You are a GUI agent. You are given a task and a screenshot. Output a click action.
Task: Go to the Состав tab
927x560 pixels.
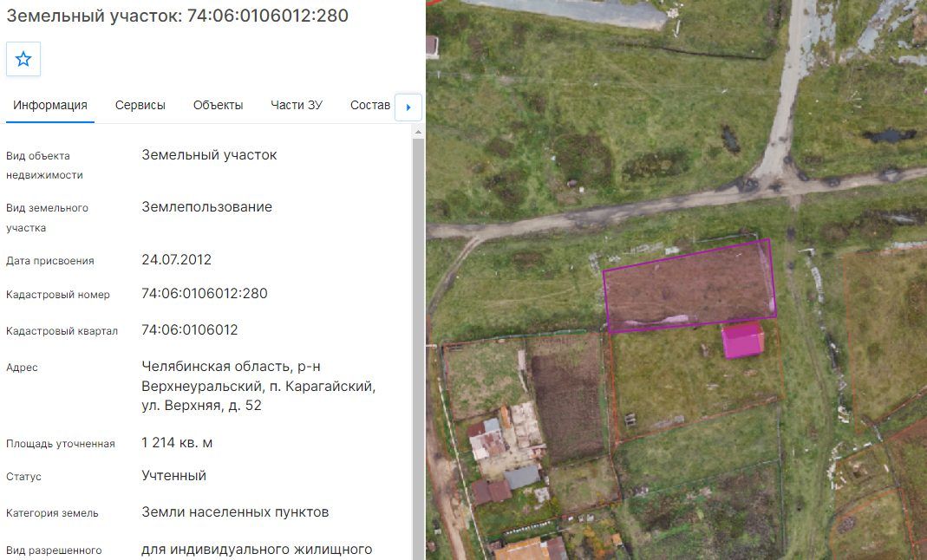pyautogui.click(x=370, y=105)
